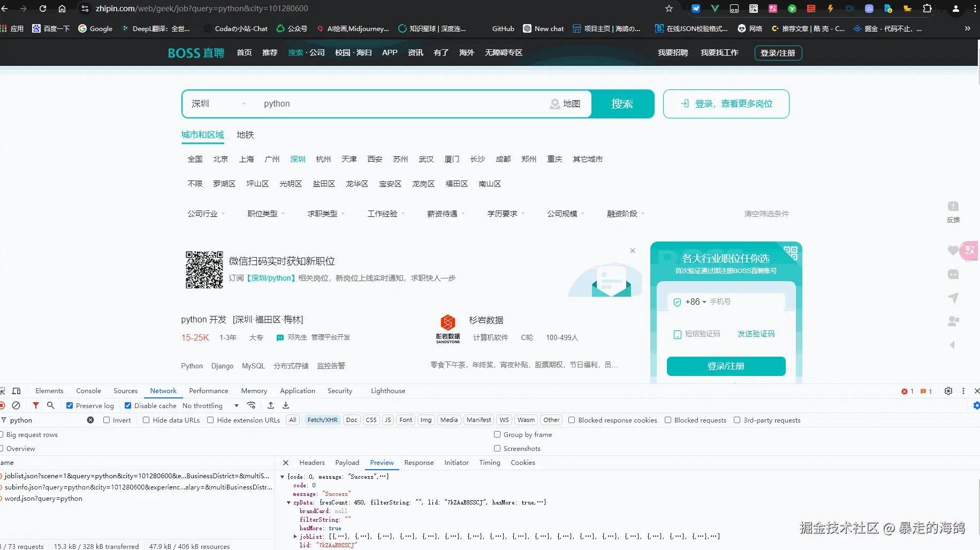
Task: Switch to the Elements tab
Action: point(49,391)
